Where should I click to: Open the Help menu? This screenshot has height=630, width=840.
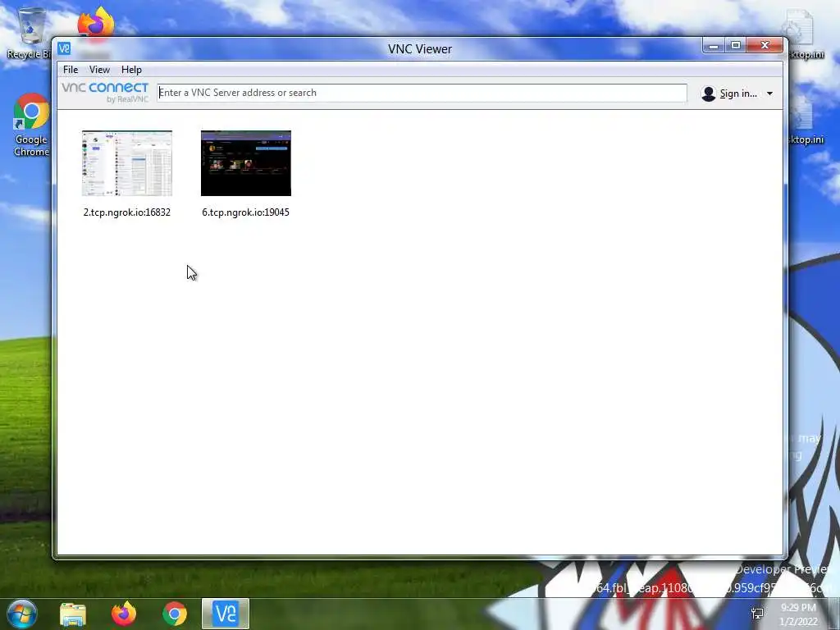tap(131, 70)
